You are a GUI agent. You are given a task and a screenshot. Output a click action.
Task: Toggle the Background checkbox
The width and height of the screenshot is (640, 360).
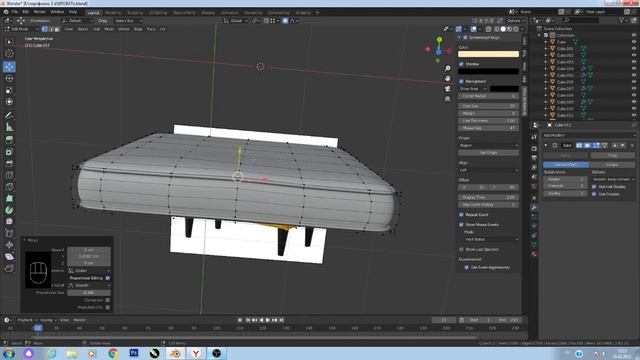point(461,81)
